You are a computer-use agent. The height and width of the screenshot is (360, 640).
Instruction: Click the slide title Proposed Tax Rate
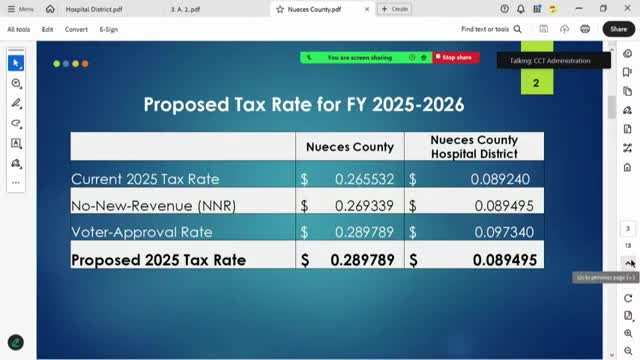click(x=304, y=104)
